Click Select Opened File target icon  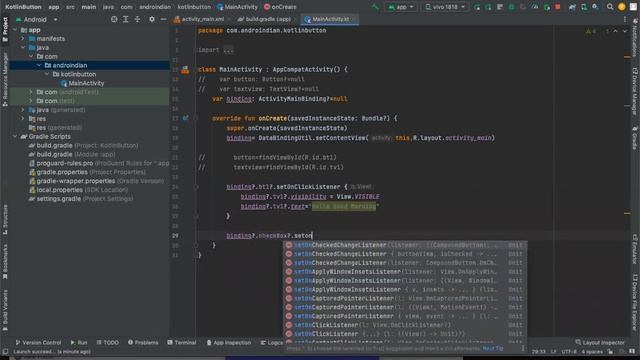[114, 19]
